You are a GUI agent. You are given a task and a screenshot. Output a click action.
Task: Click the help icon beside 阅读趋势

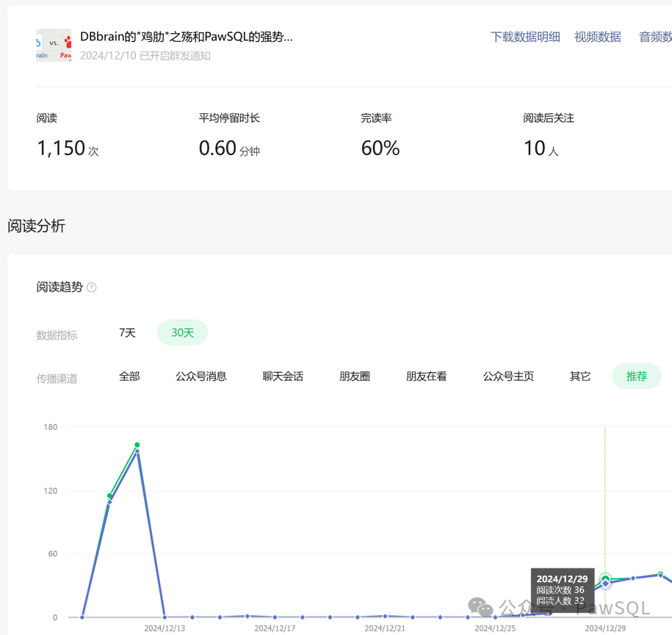92,287
